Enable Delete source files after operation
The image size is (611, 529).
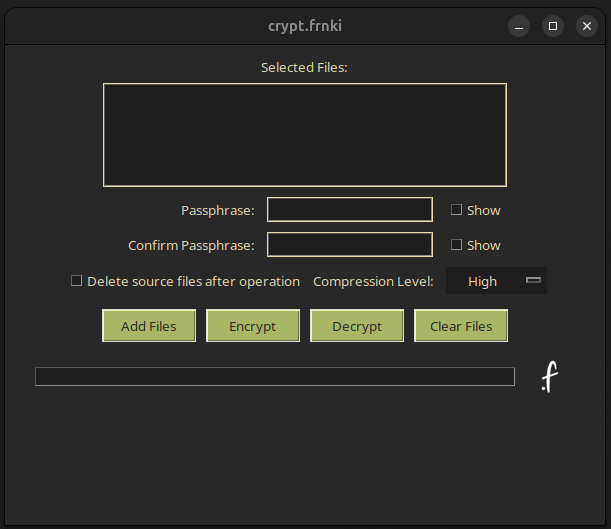[77, 281]
